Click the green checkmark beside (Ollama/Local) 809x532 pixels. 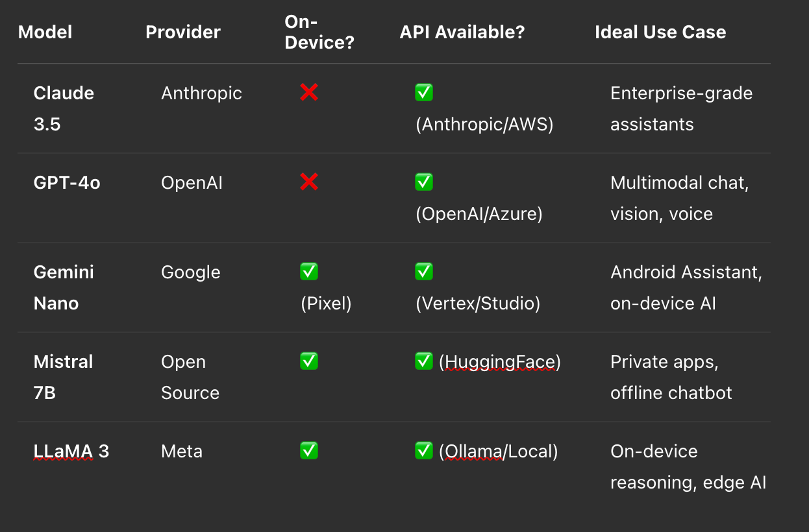point(424,451)
